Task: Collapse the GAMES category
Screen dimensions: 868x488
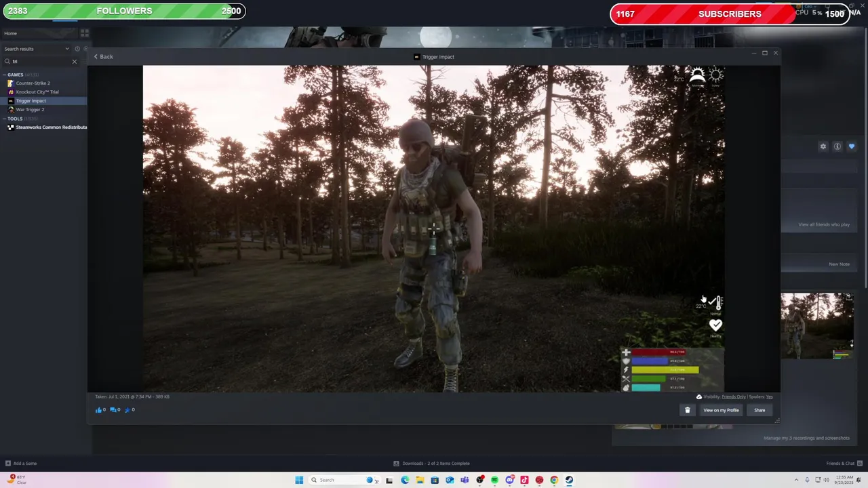Action: pos(5,75)
